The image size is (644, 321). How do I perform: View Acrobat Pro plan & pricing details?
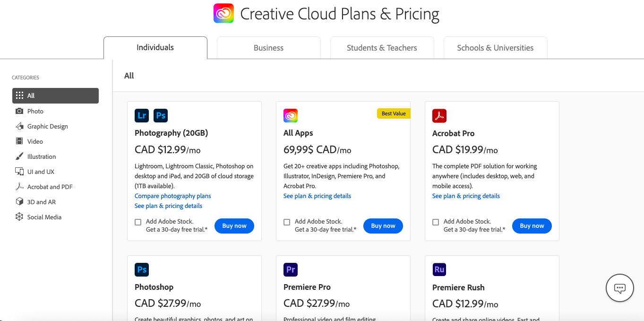(x=466, y=196)
